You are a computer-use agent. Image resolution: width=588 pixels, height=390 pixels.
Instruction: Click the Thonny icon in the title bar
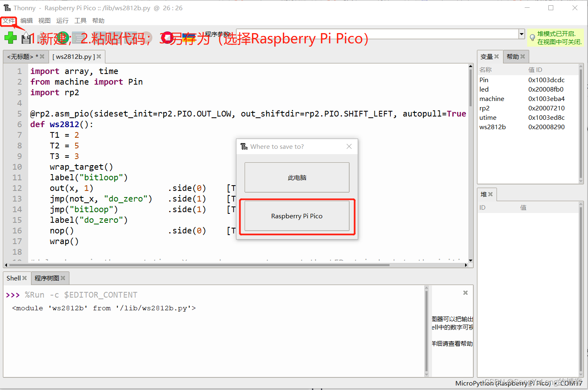7,8
